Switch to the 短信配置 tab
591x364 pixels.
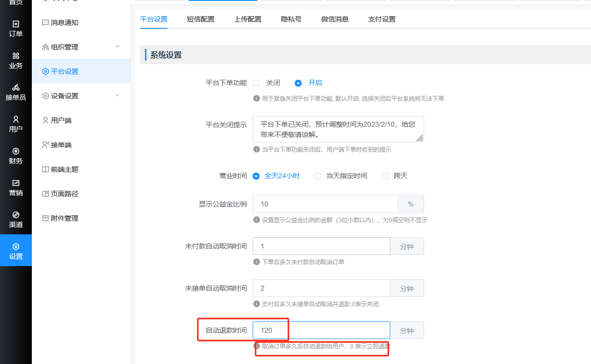[201, 20]
